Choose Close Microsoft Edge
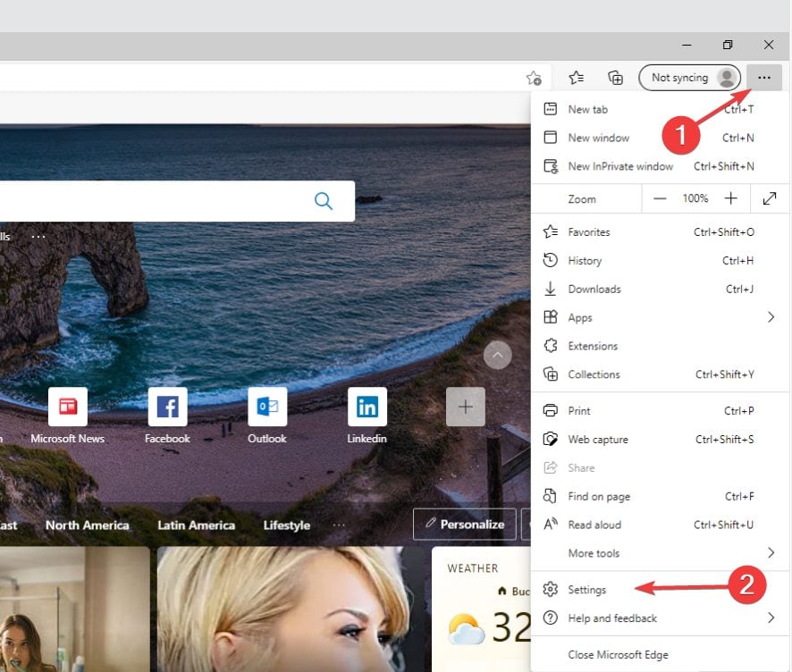The width and height of the screenshot is (792, 672). point(659,655)
